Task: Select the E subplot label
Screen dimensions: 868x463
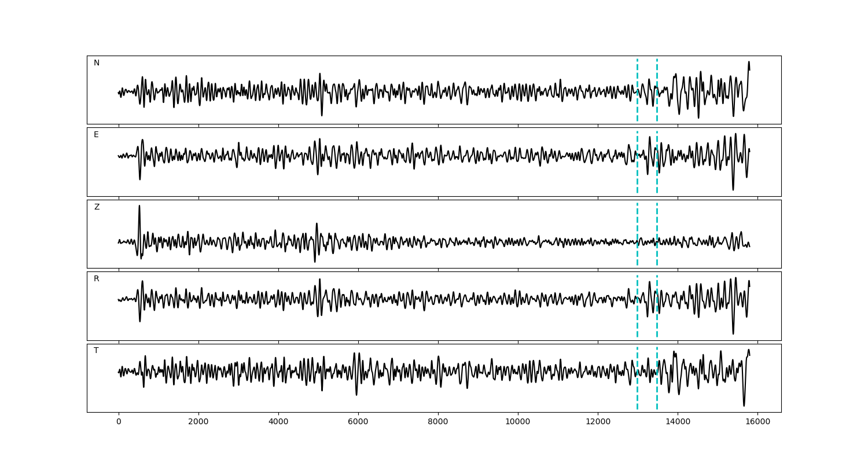Action: [x=96, y=135]
